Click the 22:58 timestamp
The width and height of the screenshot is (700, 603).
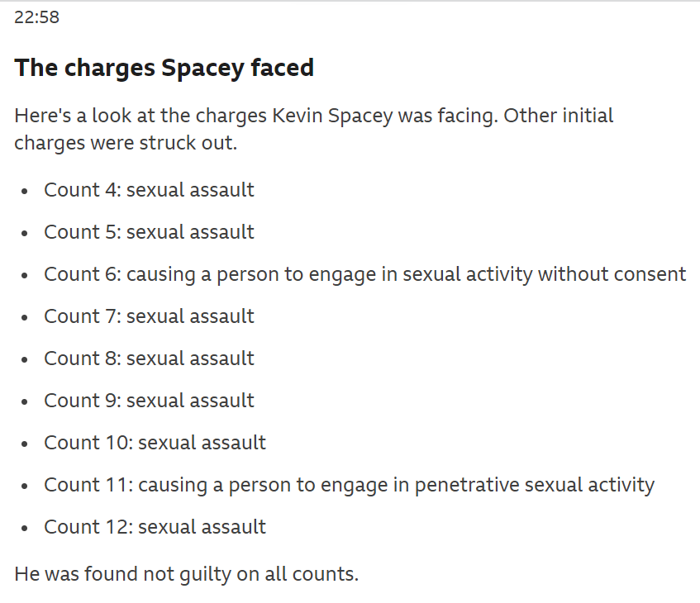coord(36,17)
